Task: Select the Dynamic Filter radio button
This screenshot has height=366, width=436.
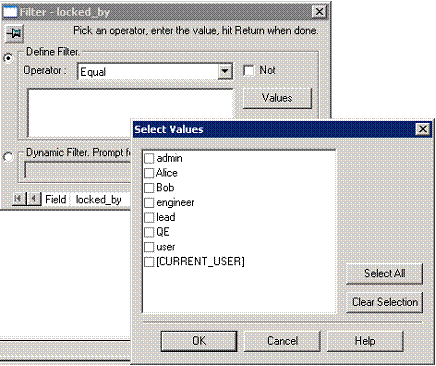Action: tap(8, 157)
